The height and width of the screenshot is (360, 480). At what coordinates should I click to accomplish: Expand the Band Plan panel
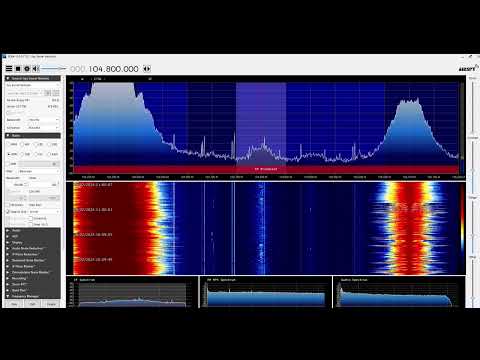coord(33,290)
